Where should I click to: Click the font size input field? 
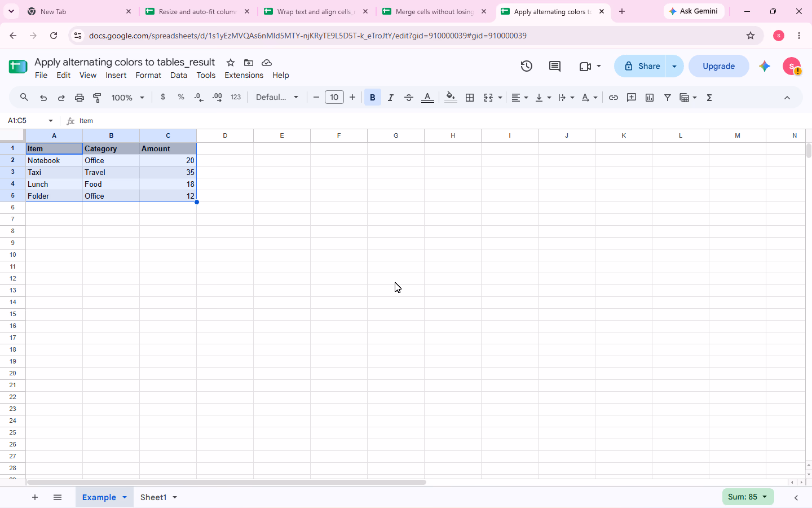tap(334, 97)
